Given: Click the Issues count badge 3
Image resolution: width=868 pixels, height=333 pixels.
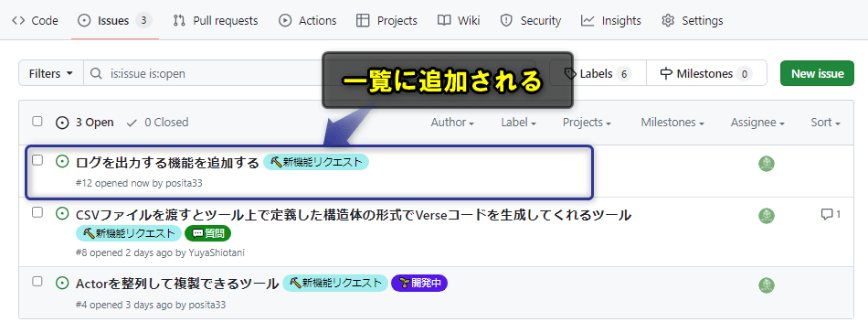Looking at the screenshot, I should pos(143,21).
